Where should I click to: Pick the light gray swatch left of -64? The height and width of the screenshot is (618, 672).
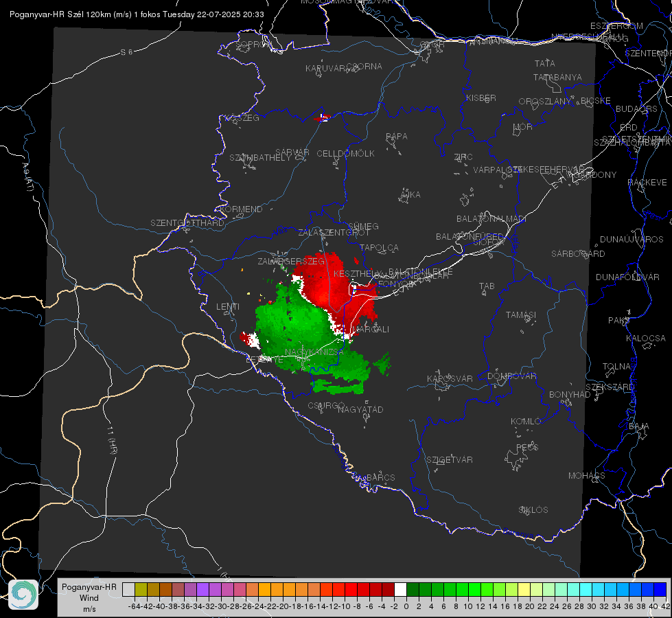click(x=128, y=589)
